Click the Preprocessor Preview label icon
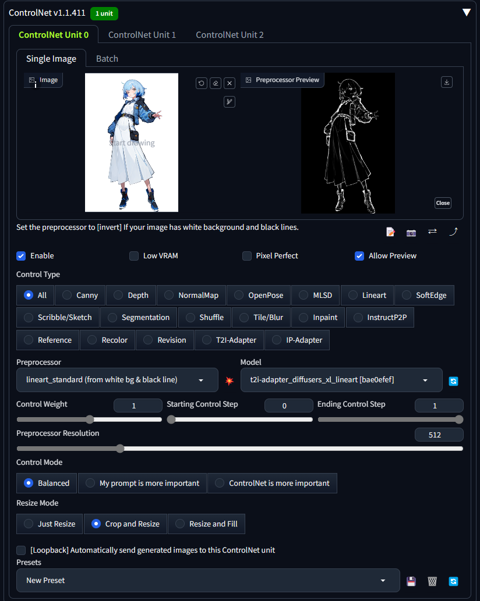Viewport: 480px width, 601px height. pyautogui.click(x=248, y=80)
